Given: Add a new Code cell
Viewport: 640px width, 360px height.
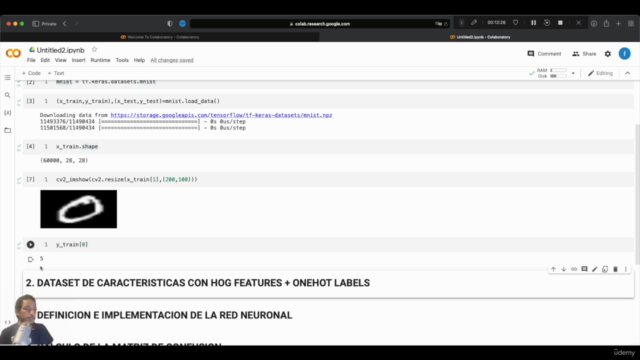Looking at the screenshot, I should pos(31,73).
